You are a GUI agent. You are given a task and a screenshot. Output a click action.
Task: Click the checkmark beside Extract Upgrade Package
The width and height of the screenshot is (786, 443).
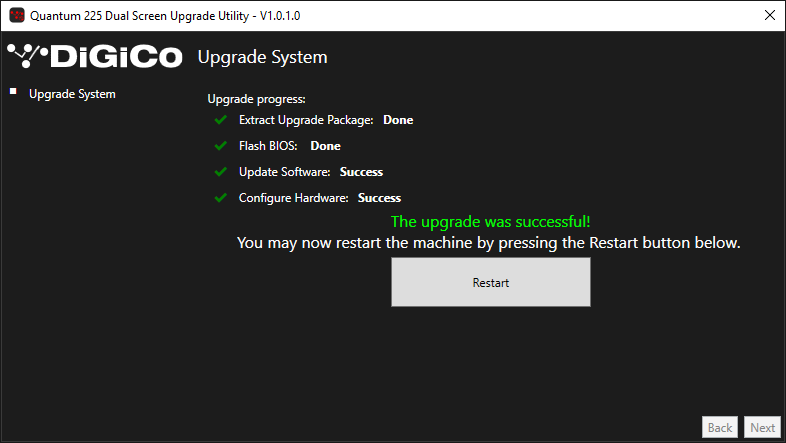point(221,120)
